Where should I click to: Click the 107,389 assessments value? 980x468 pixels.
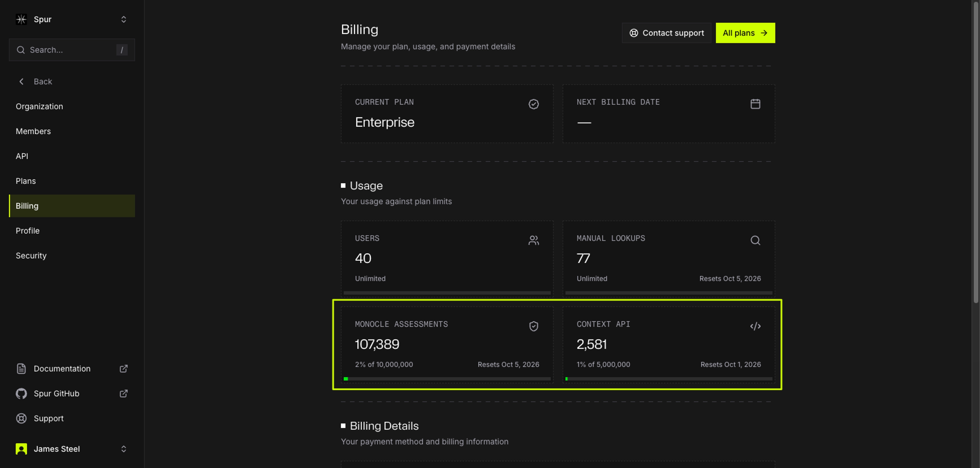[x=377, y=345]
